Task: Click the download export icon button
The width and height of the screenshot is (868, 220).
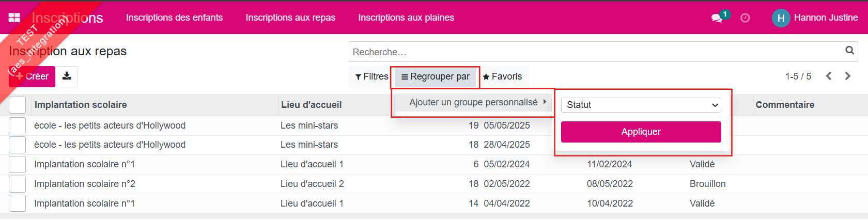Action: (67, 76)
